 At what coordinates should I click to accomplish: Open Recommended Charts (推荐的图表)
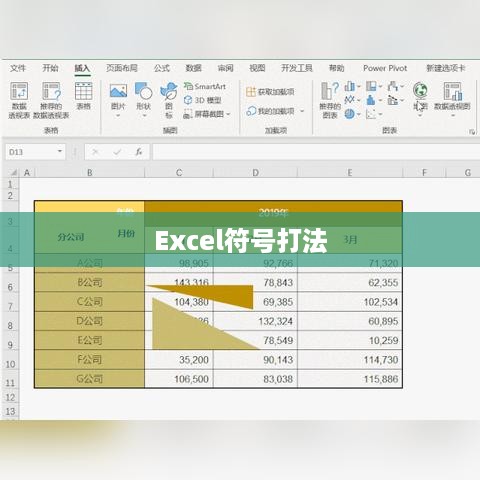pyautogui.click(x=330, y=100)
